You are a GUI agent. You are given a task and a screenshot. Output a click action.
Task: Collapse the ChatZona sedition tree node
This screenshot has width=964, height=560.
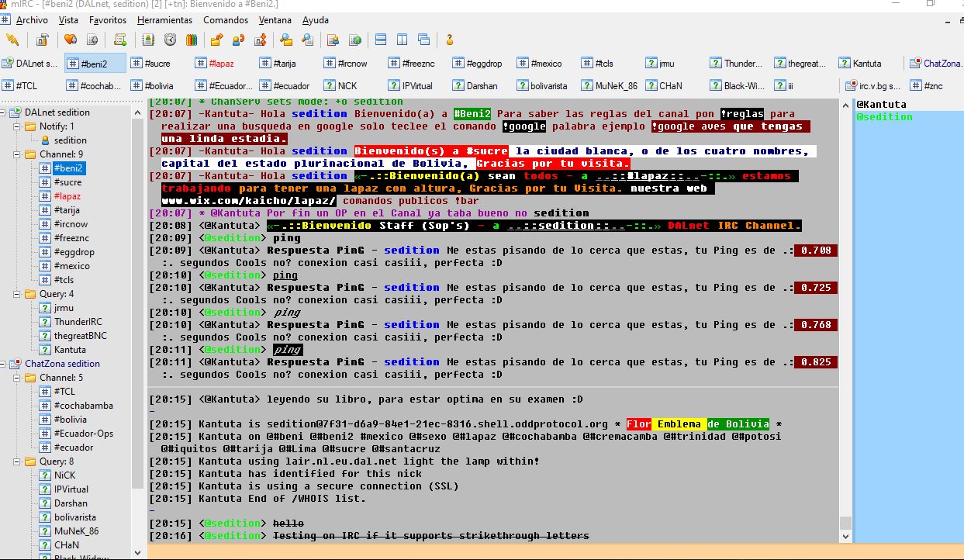coord(4,364)
